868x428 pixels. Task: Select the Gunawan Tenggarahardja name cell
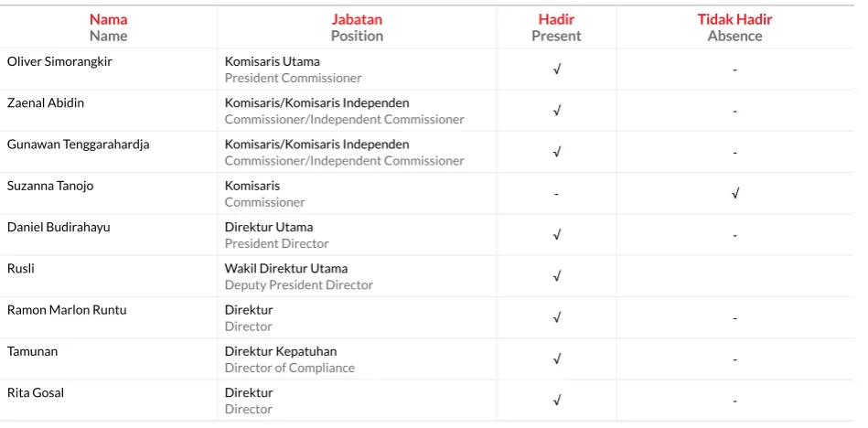[x=109, y=152]
